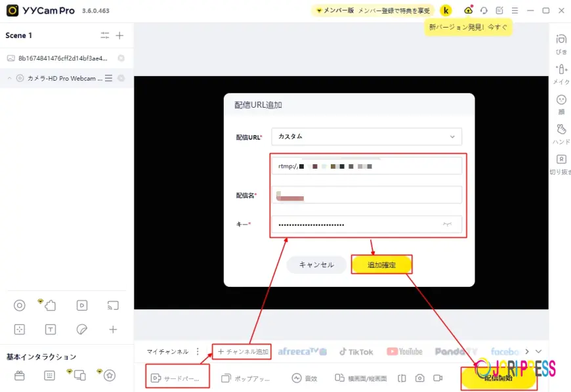Screen dimensions: 571x392
Task: Open the 配信URL カスタム dropdown
Action: click(366, 137)
